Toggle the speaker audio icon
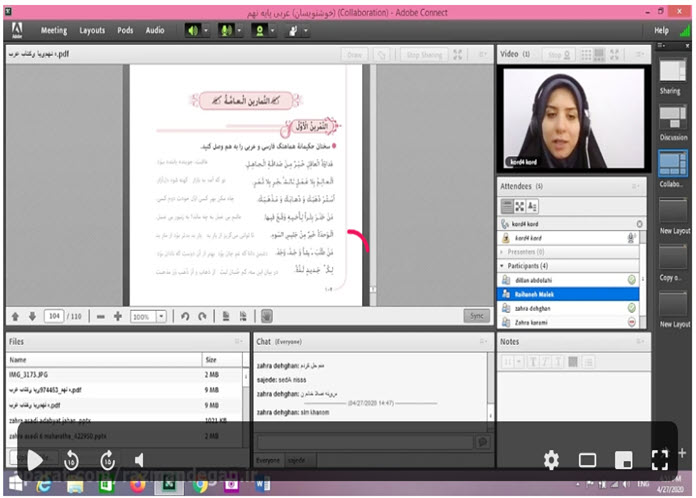The width and height of the screenshot is (696, 498). [193, 30]
